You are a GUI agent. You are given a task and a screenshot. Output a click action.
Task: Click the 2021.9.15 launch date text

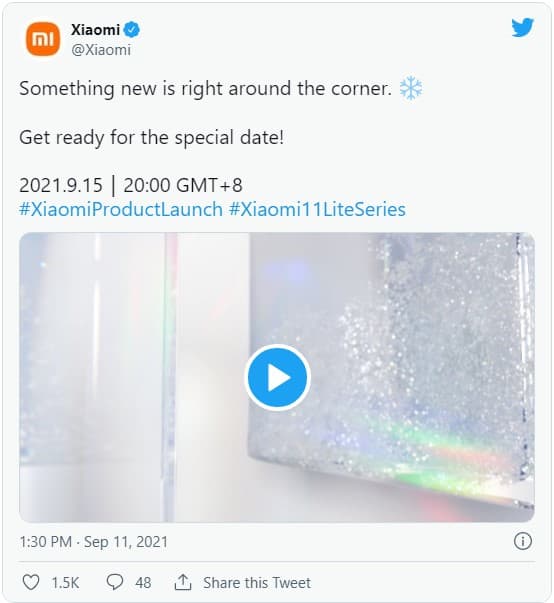click(61, 185)
